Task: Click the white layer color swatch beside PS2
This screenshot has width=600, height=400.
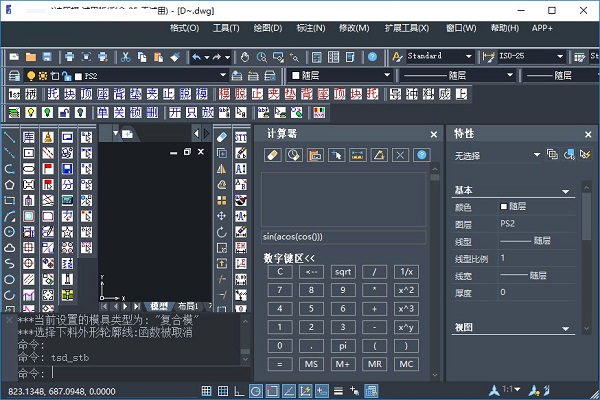Action: point(78,77)
